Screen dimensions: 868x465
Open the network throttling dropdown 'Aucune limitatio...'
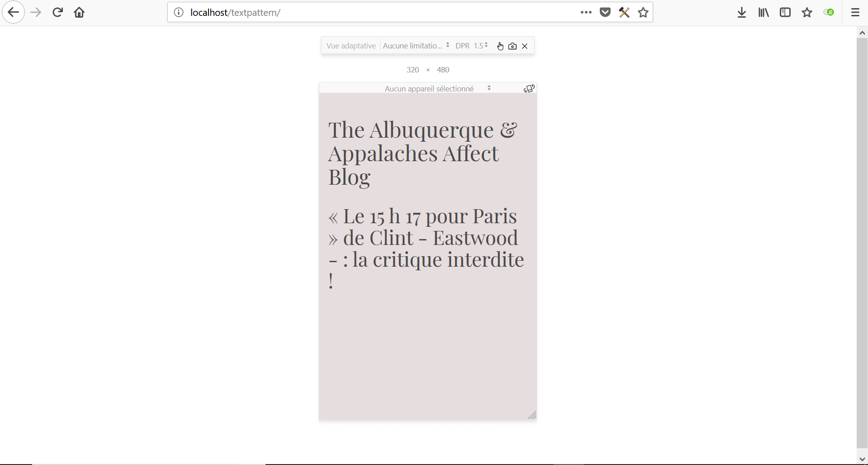click(416, 46)
